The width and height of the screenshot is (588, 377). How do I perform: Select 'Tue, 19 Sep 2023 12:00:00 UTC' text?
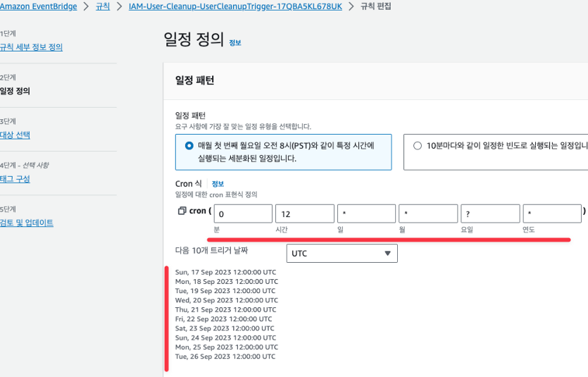pos(225,291)
